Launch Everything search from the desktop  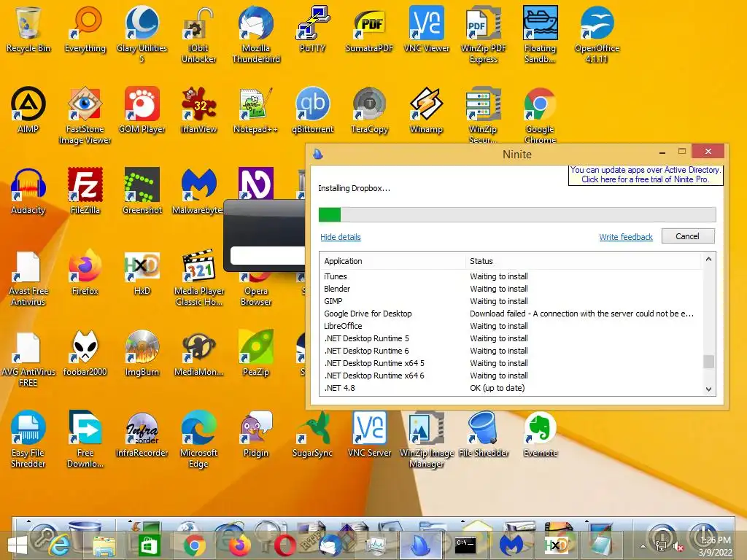85,28
